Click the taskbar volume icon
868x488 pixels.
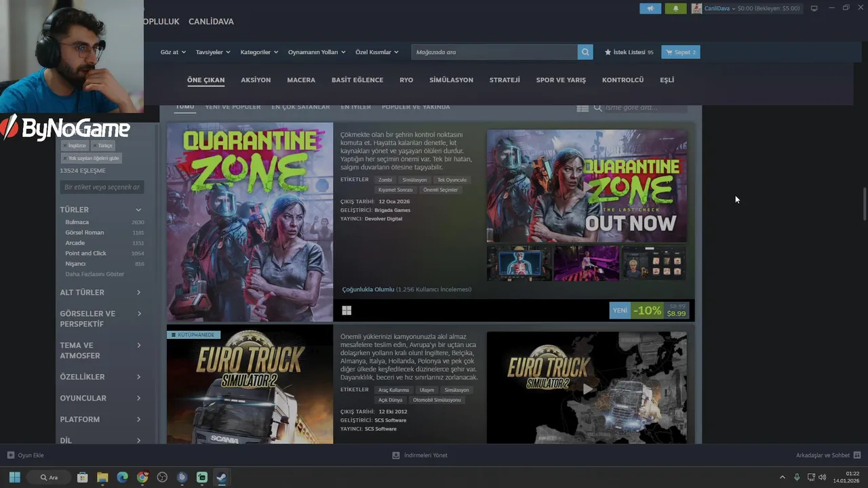click(823, 477)
